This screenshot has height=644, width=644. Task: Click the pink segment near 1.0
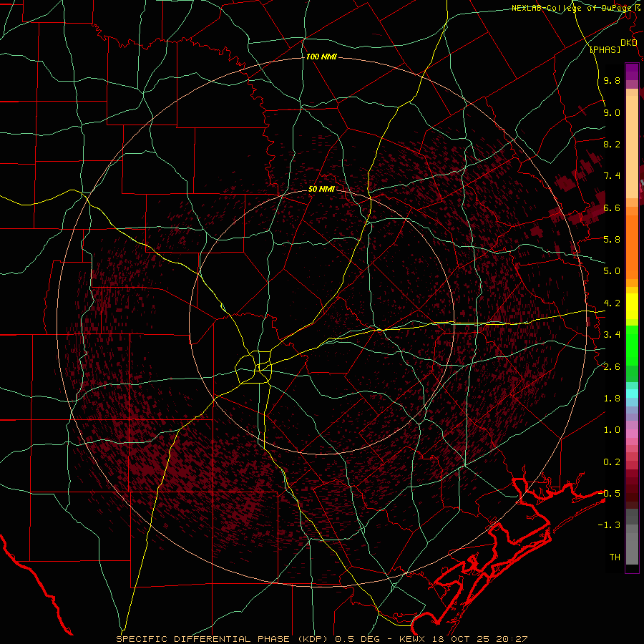(x=632, y=434)
